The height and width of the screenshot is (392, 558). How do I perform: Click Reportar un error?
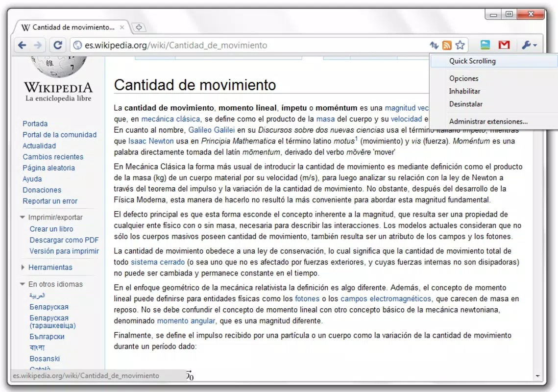(50, 201)
